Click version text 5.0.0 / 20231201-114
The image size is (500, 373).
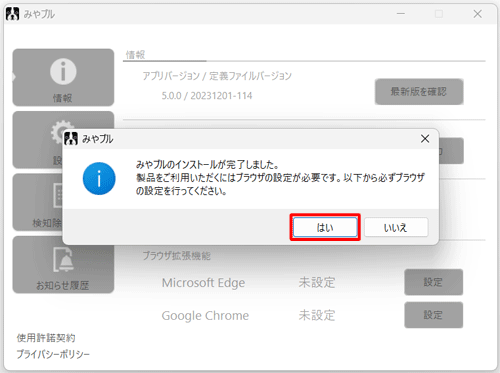pos(207,96)
